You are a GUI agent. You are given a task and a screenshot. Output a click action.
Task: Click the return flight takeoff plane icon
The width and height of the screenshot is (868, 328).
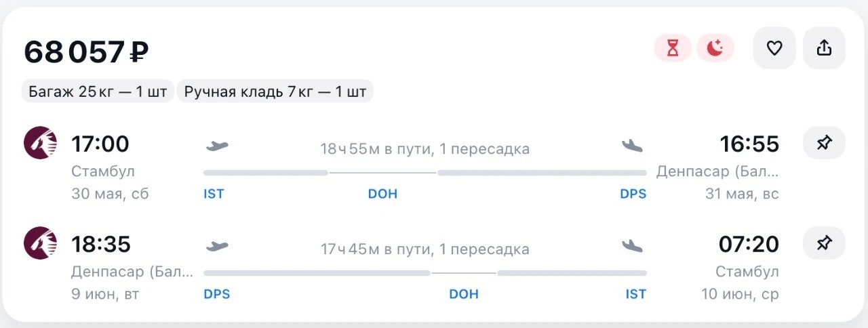pos(217,246)
